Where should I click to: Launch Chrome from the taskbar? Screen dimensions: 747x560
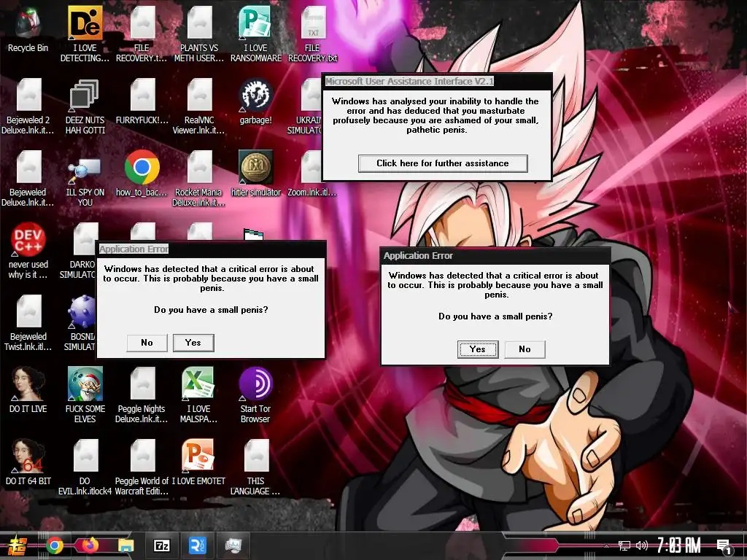(x=55, y=545)
